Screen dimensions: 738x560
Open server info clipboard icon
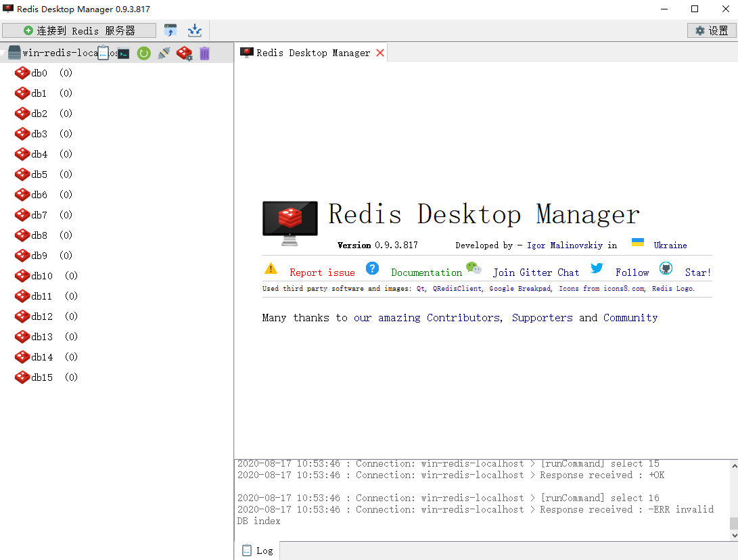coord(103,53)
